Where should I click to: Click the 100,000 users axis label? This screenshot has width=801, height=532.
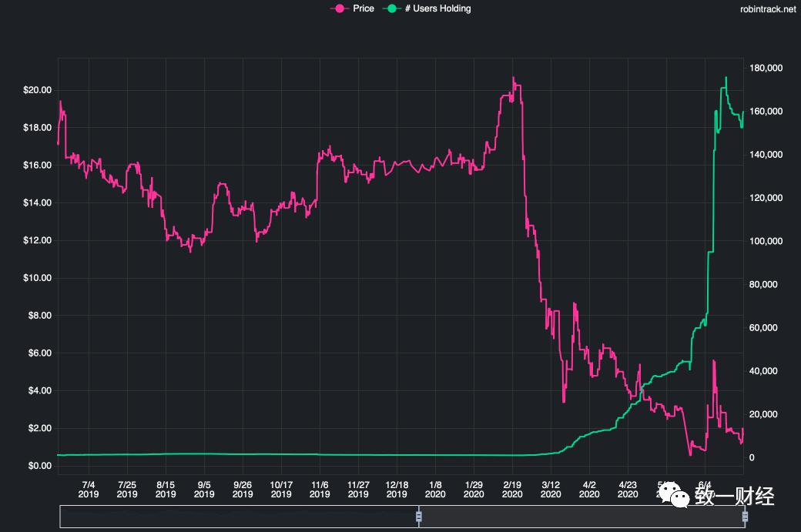pyautogui.click(x=767, y=242)
